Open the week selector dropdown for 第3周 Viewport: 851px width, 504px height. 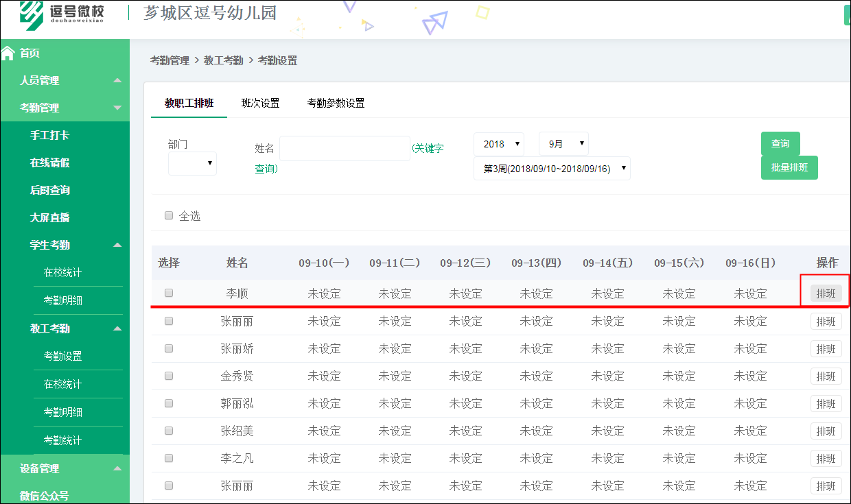pos(551,168)
